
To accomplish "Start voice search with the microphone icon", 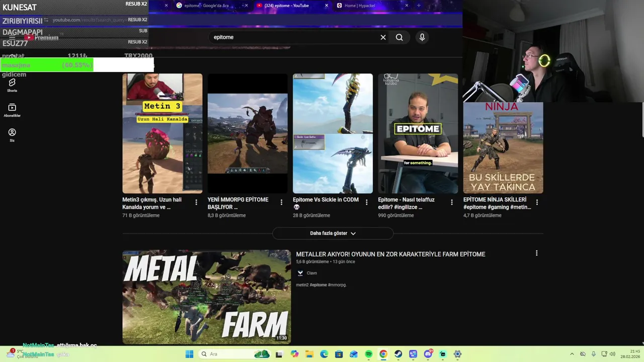I will [422, 37].
